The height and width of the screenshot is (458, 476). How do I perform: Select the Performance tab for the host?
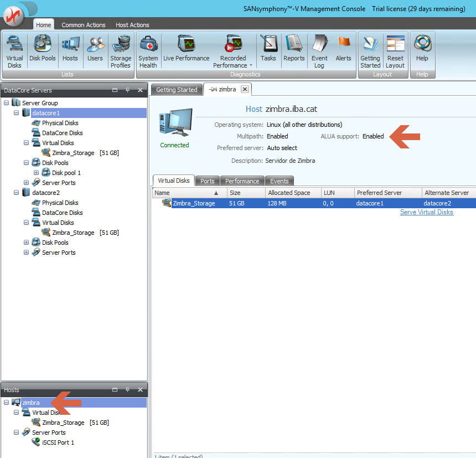(x=242, y=181)
